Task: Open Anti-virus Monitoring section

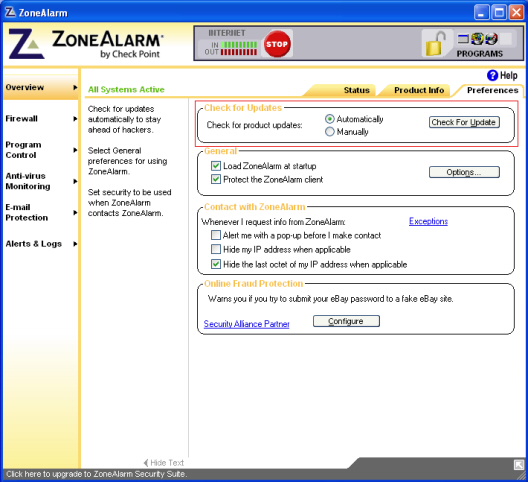Action: click(28, 181)
